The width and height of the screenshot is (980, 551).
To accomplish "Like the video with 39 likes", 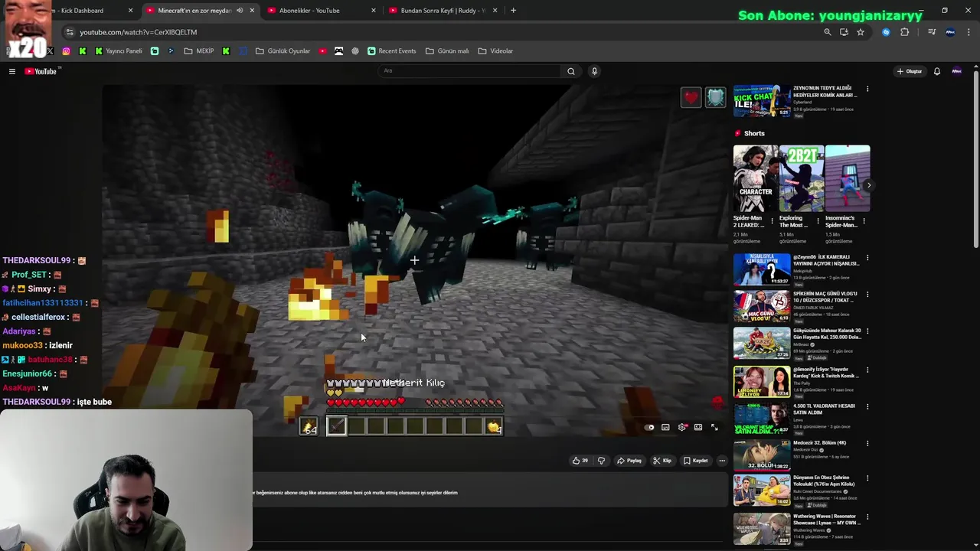I will [580, 461].
